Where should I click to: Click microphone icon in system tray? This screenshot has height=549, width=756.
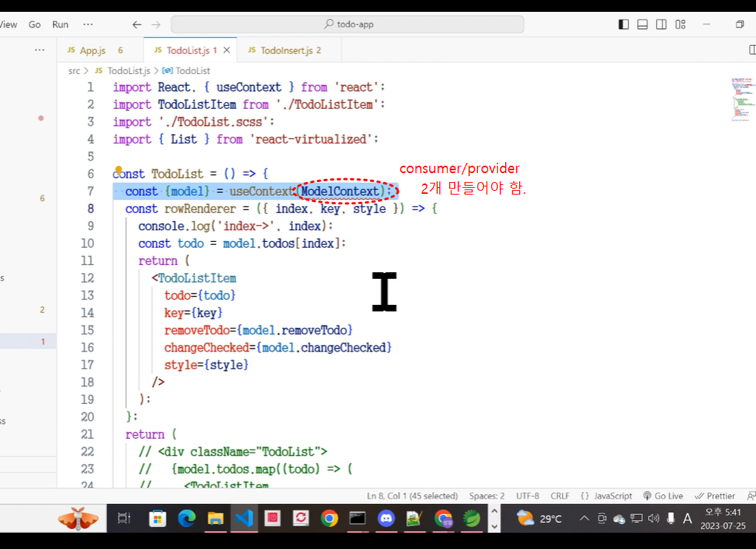(670, 519)
